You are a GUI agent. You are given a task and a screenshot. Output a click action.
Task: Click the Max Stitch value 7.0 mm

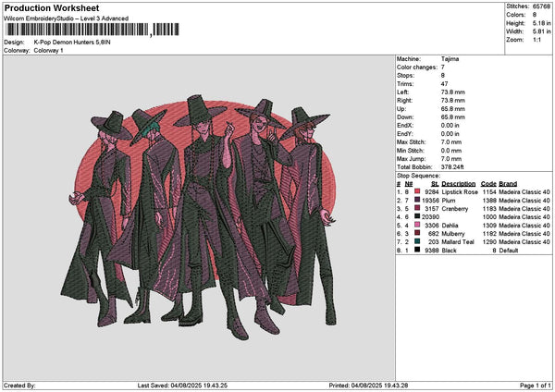[x=451, y=142]
